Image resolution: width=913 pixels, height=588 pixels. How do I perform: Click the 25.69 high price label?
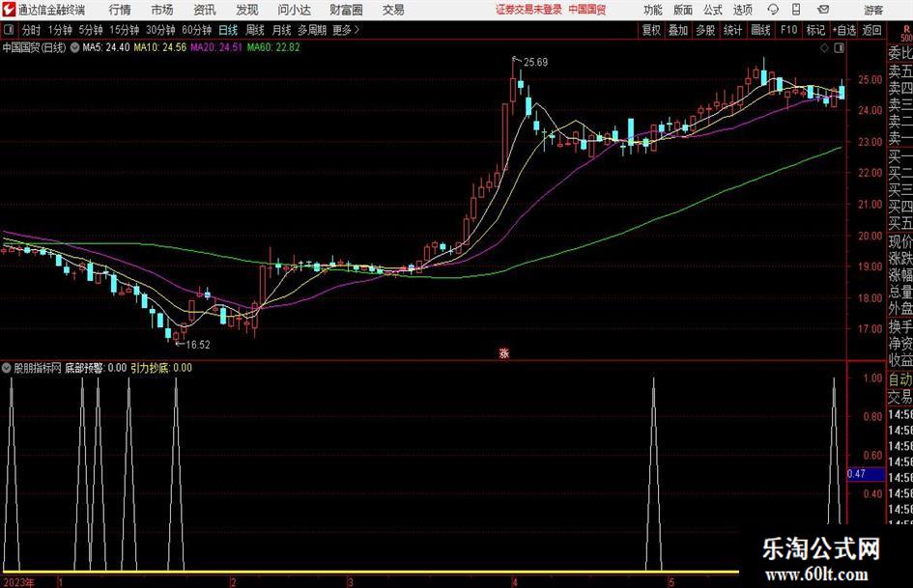[x=535, y=63]
